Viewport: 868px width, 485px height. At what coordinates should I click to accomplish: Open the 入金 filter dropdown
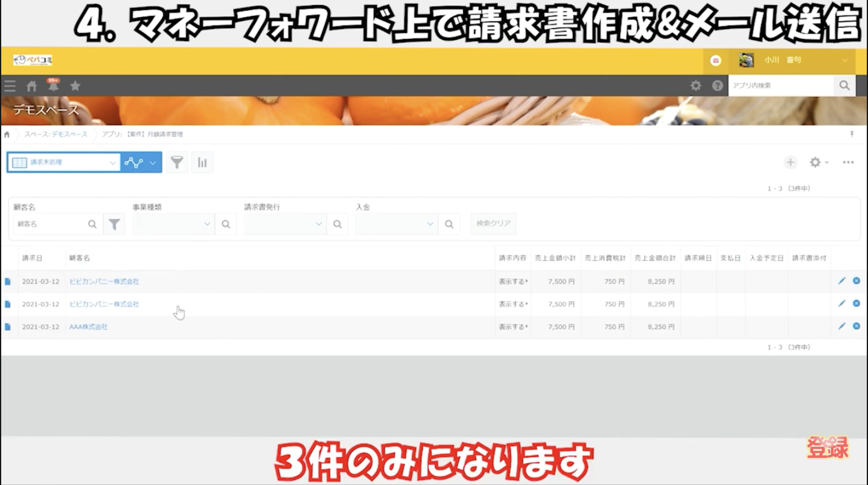pyautogui.click(x=396, y=224)
